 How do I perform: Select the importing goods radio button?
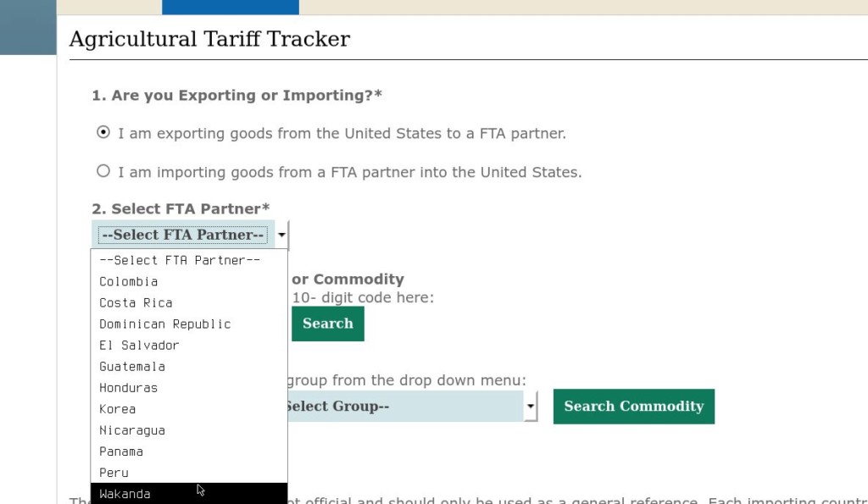tap(103, 171)
